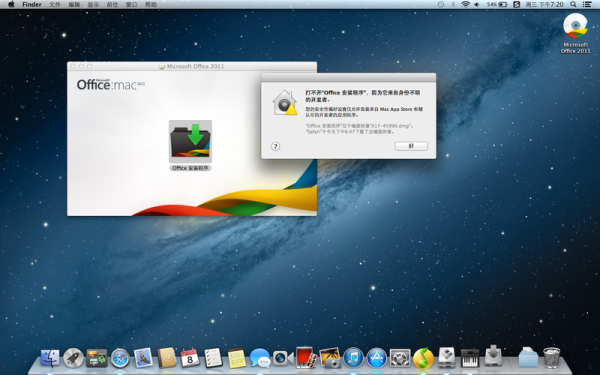This screenshot has width=600, height=375.
Task: Open the App Store in the Dock
Action: (377, 358)
